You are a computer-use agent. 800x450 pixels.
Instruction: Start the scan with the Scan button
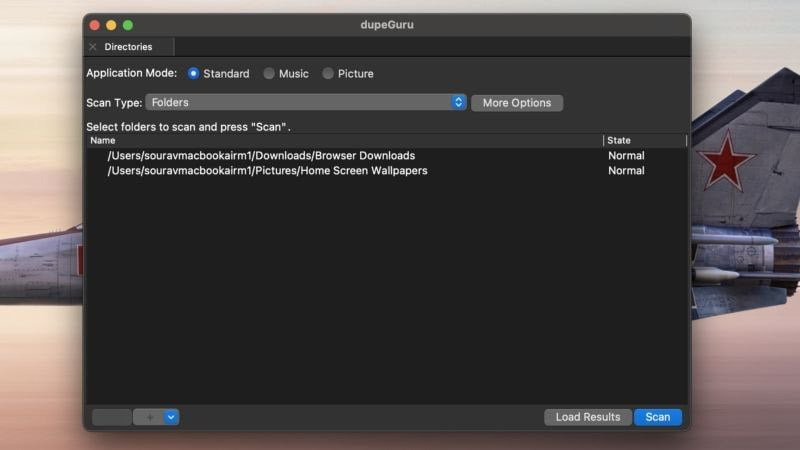click(x=658, y=417)
